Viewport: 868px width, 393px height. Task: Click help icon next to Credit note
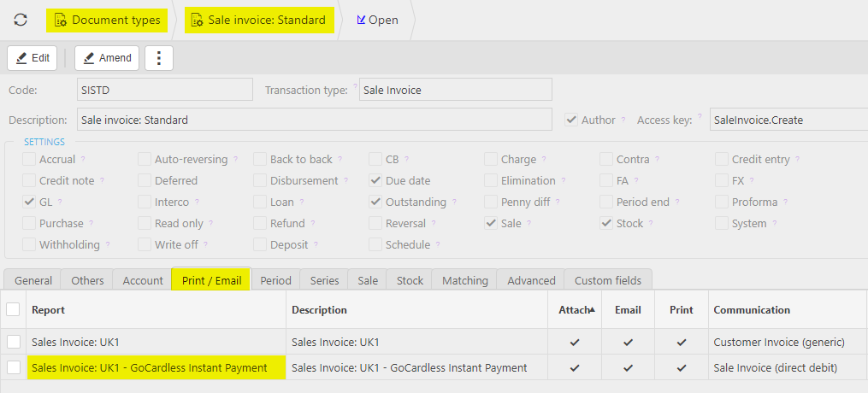pyautogui.click(x=103, y=181)
